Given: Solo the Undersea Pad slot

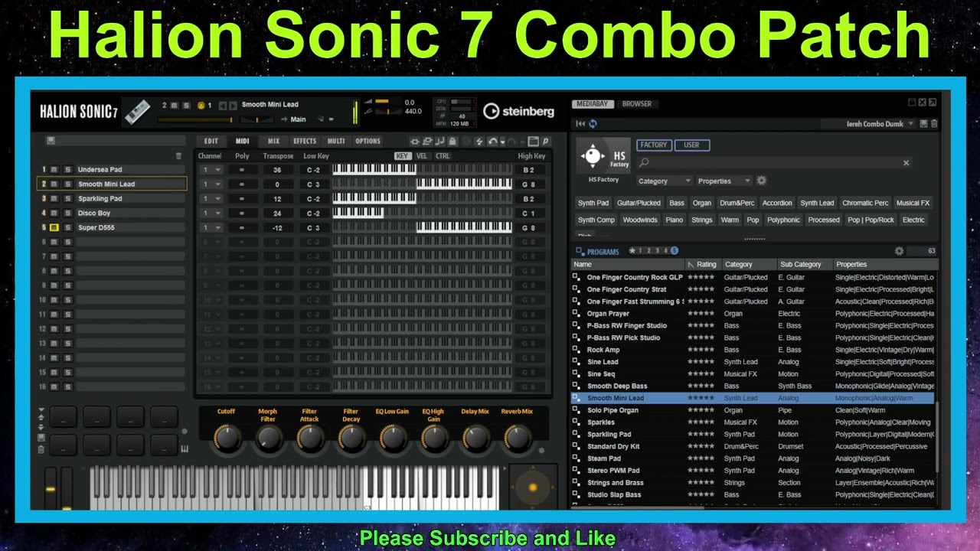Looking at the screenshot, I should pyautogui.click(x=67, y=170).
